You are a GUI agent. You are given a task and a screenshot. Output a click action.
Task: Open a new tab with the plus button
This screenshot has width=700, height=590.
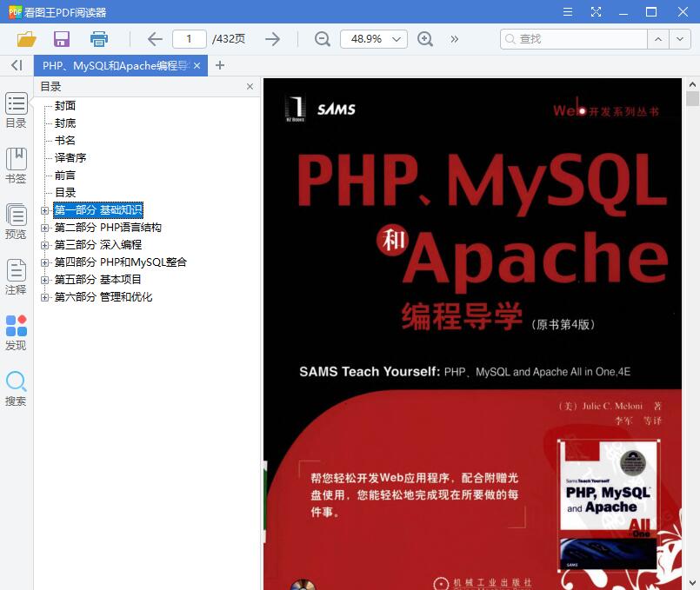click(219, 64)
